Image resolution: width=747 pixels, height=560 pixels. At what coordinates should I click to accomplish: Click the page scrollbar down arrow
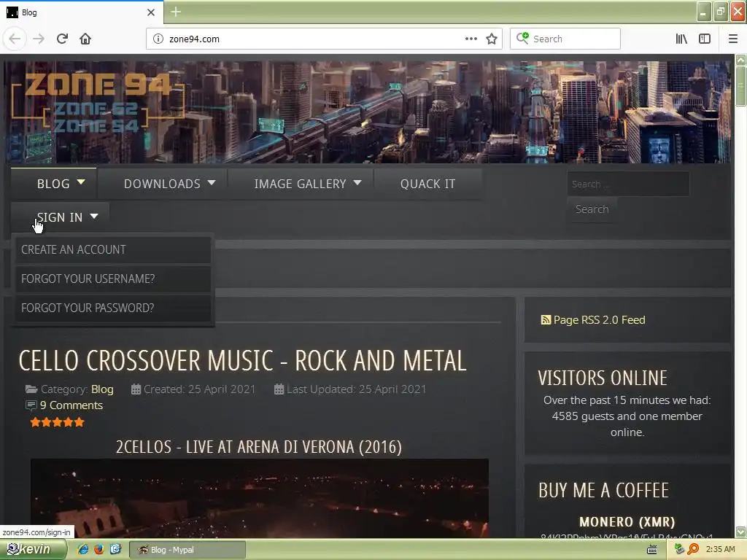[x=741, y=532]
